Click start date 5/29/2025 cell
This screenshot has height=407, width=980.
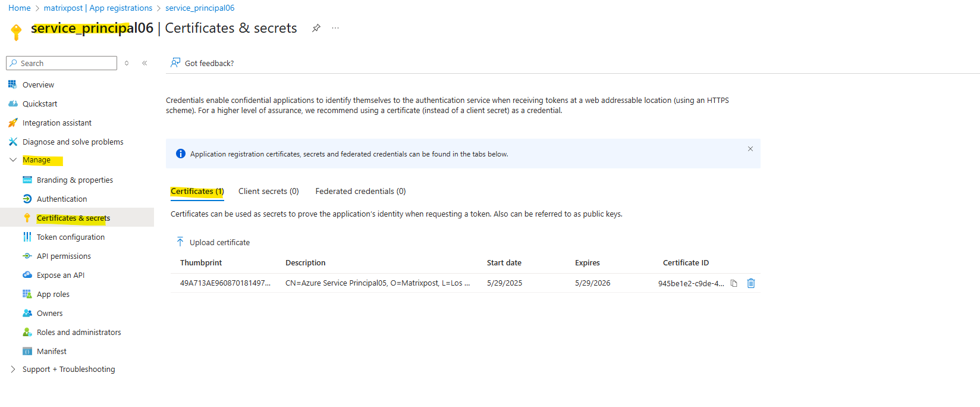point(505,283)
